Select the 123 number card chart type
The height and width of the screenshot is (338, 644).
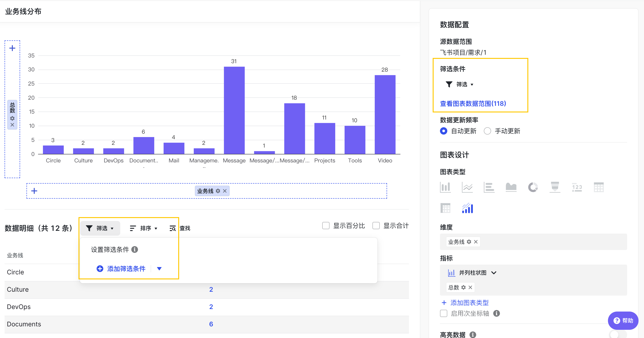[x=577, y=187]
